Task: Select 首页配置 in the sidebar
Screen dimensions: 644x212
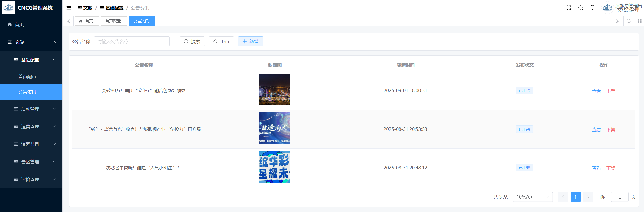Action: point(27,77)
